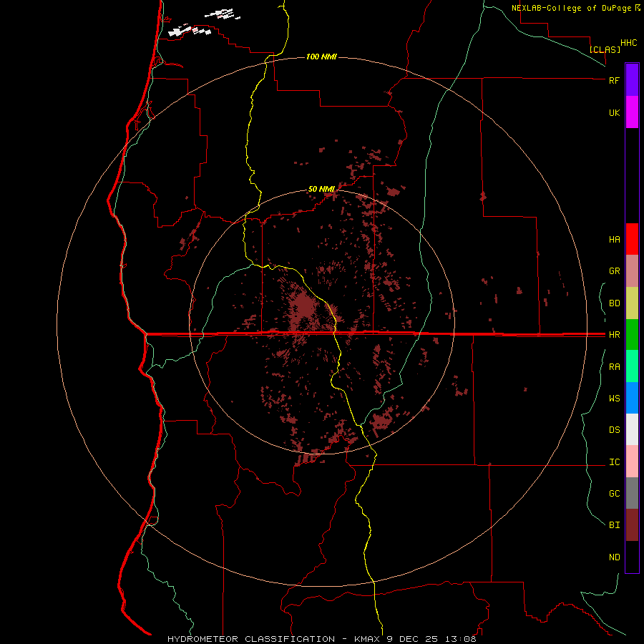This screenshot has height=644, width=644.
Task: Click the HR legend label
Action: pos(614,335)
